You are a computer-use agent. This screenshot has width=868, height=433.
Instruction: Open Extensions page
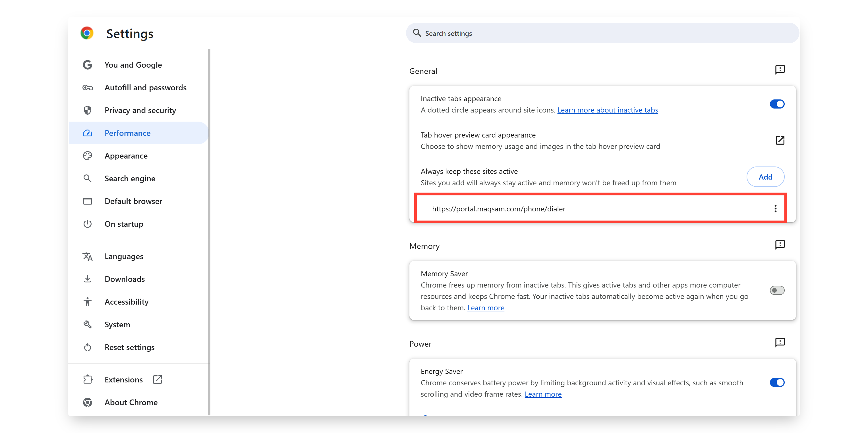tap(138, 380)
